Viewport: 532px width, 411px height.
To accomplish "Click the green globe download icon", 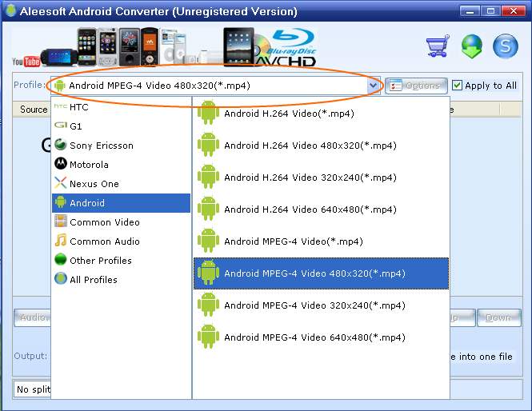I will [472, 46].
